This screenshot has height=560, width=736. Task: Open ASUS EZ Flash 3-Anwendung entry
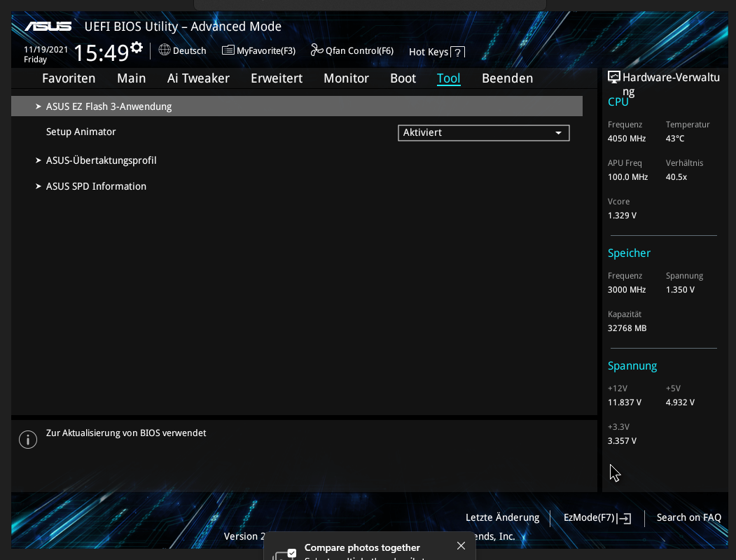click(x=297, y=106)
